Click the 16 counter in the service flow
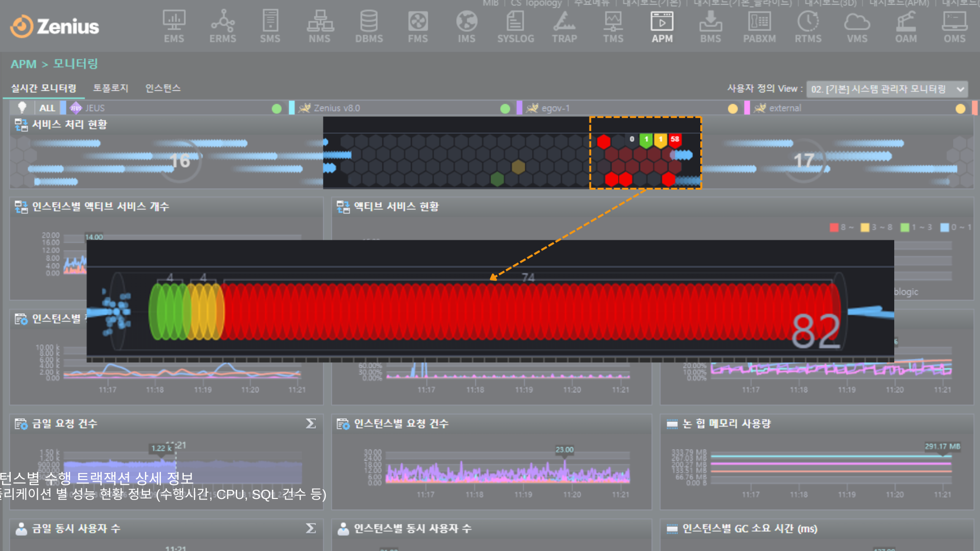 click(180, 161)
